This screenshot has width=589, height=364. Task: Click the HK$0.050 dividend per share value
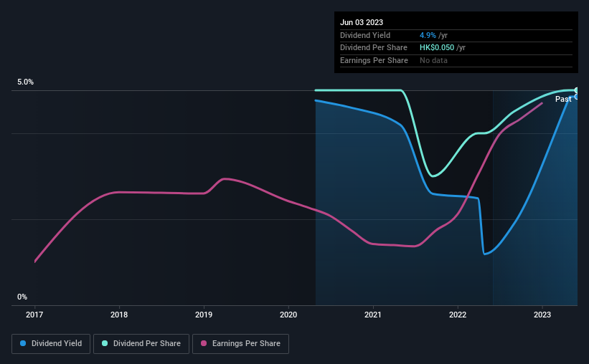437,48
